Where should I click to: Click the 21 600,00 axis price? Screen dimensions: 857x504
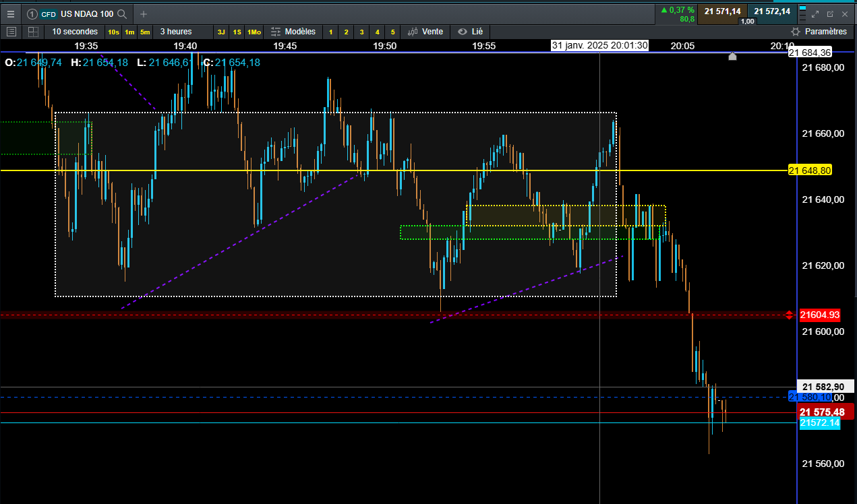click(823, 332)
